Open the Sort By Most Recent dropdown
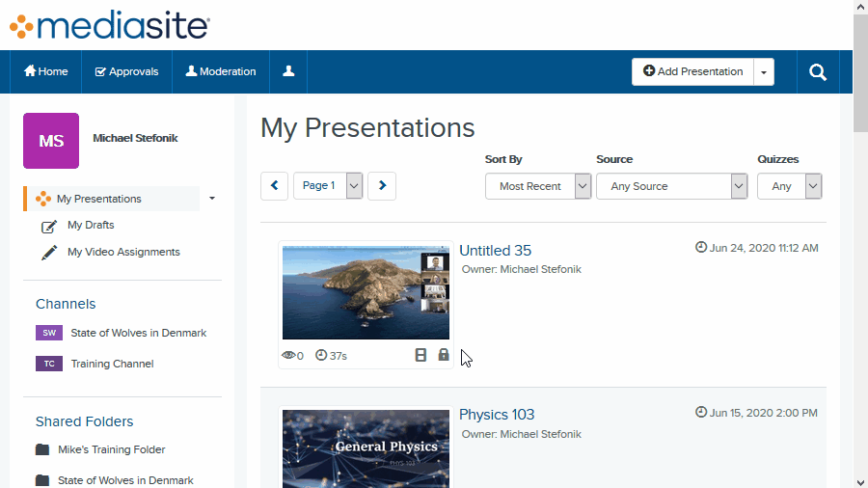This screenshot has width=868, height=488. click(538, 186)
